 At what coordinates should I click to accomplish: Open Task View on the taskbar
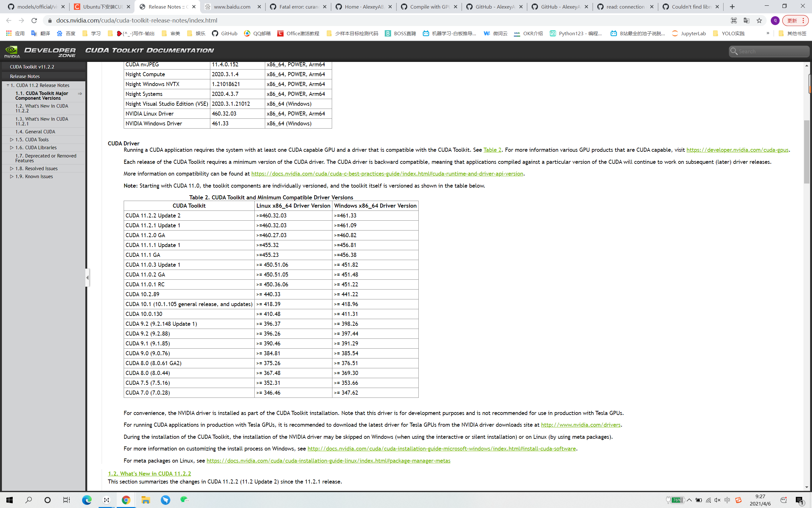tap(66, 500)
